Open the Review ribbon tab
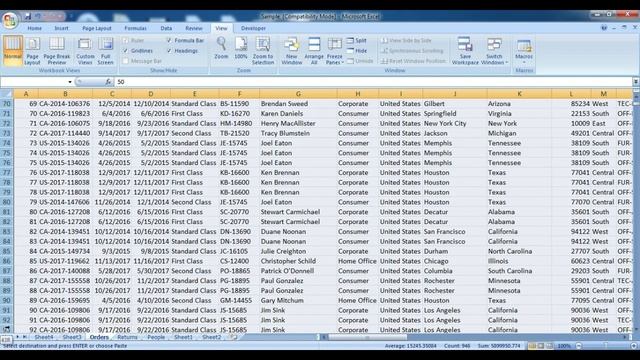 (x=194, y=28)
